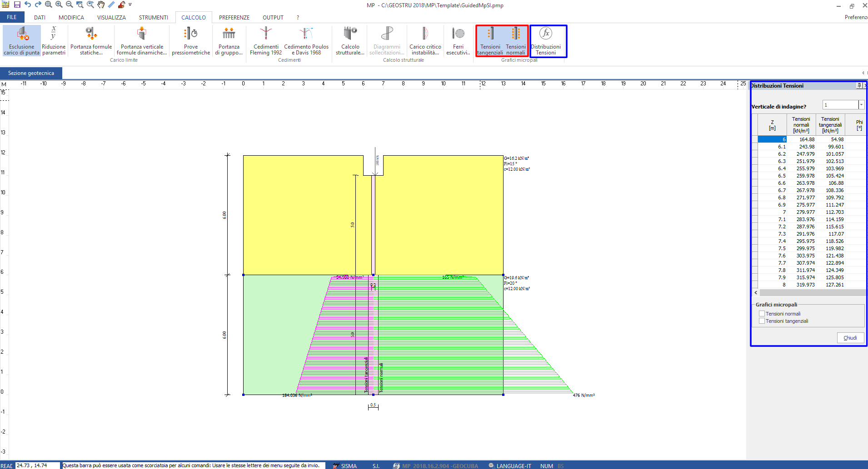The width and height of the screenshot is (868, 469).
Task: Select table cell with Z value 6
Action: (x=772, y=139)
